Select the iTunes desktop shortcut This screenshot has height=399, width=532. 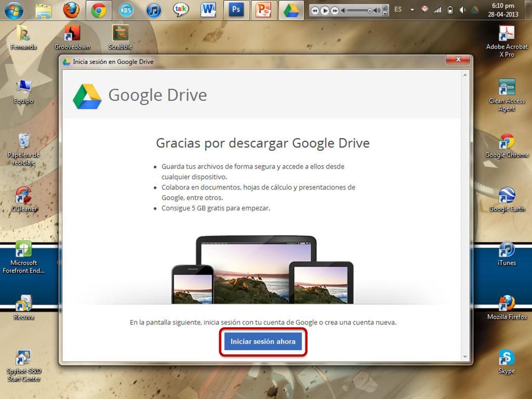click(x=507, y=254)
